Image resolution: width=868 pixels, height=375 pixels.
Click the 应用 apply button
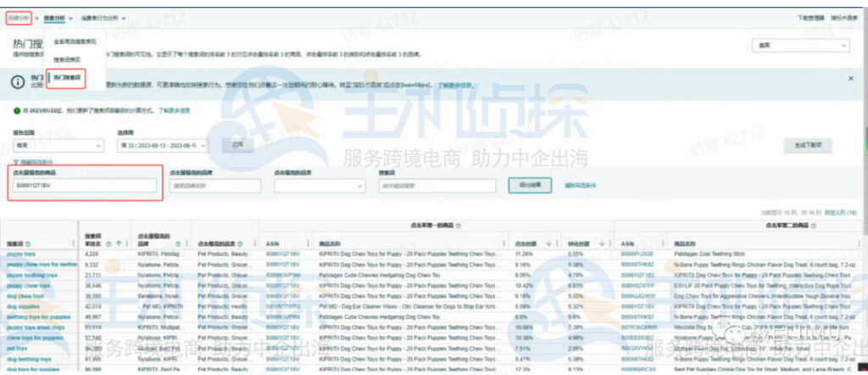(x=237, y=145)
